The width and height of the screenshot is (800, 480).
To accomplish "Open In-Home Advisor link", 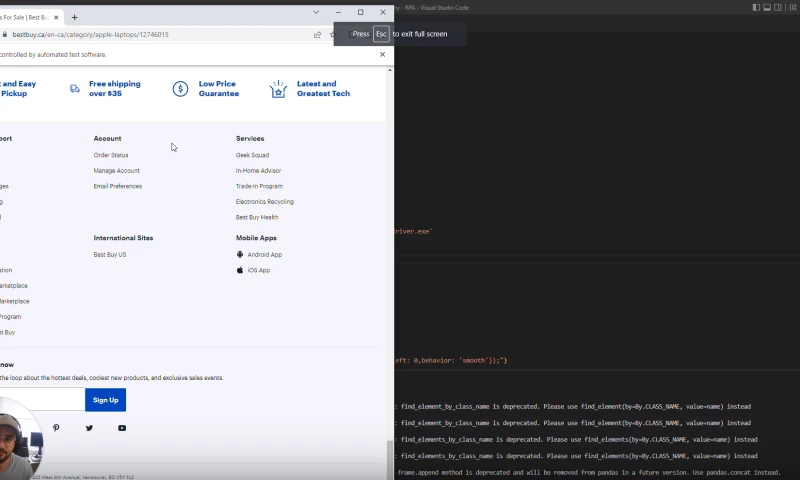I will pyautogui.click(x=258, y=171).
